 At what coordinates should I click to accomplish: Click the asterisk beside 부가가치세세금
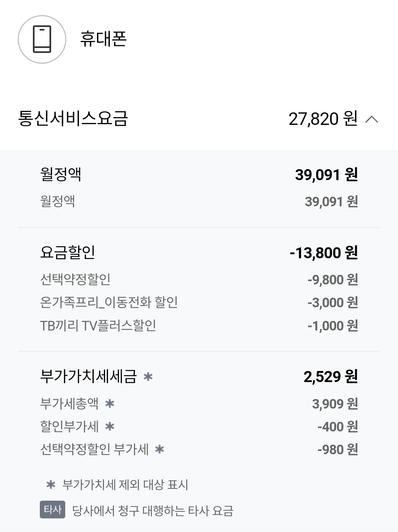pyautogui.click(x=148, y=377)
